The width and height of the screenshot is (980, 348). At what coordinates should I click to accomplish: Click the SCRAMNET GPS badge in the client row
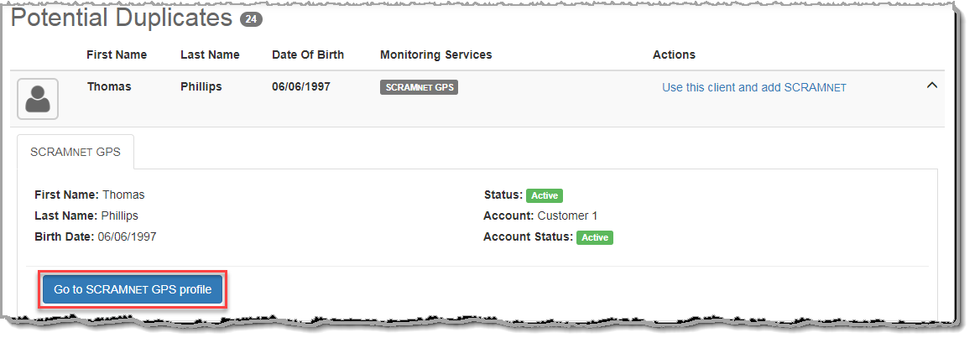[x=419, y=87]
